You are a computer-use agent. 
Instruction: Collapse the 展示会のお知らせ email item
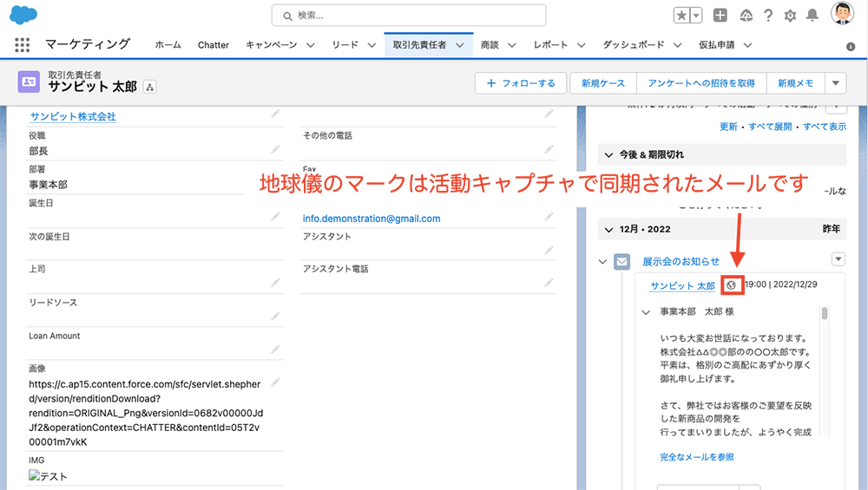point(603,262)
